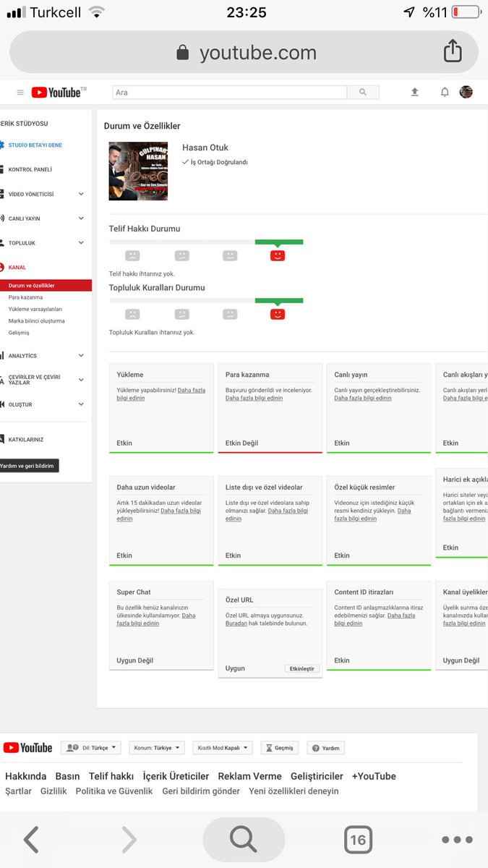Click the footer YouTube logo

click(27, 747)
